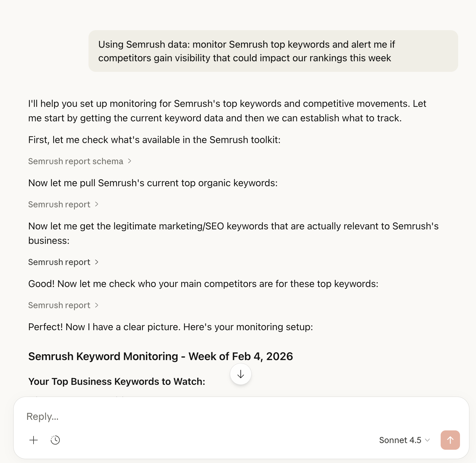
Task: Expand Semrush report below main competitors text
Action: pyautogui.click(x=59, y=305)
